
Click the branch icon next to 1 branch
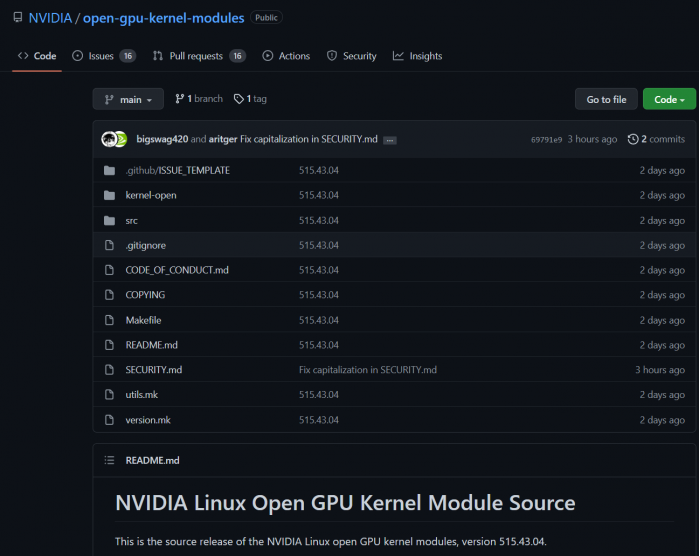point(180,99)
